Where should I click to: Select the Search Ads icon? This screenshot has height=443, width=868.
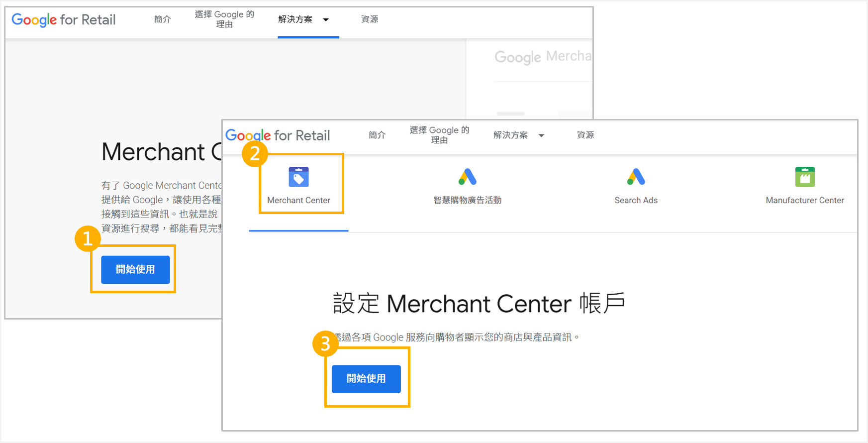(x=636, y=177)
